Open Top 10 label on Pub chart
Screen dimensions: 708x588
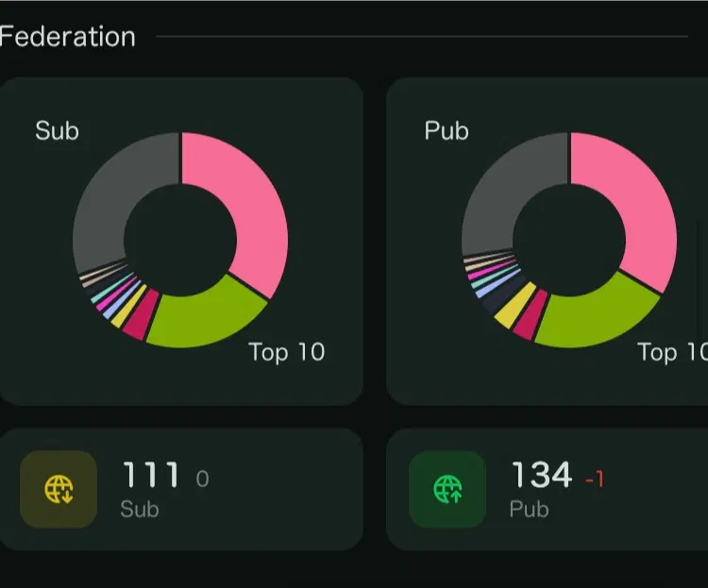tap(671, 353)
